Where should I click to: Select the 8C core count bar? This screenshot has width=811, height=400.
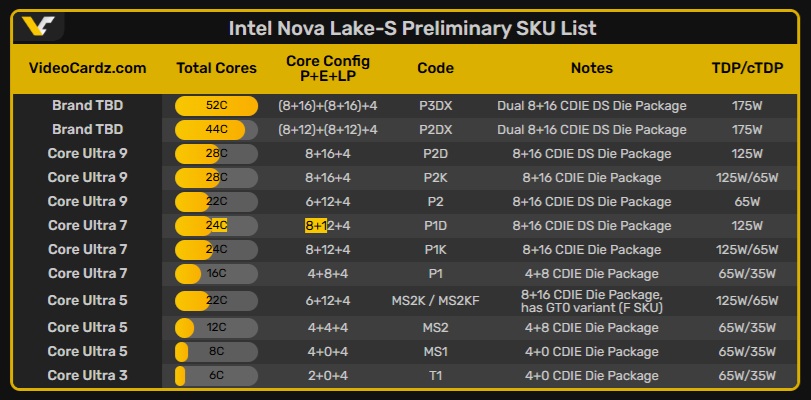(x=216, y=351)
